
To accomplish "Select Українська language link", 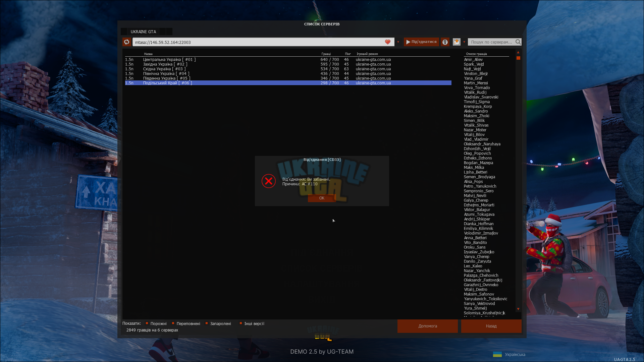I will click(515, 355).
